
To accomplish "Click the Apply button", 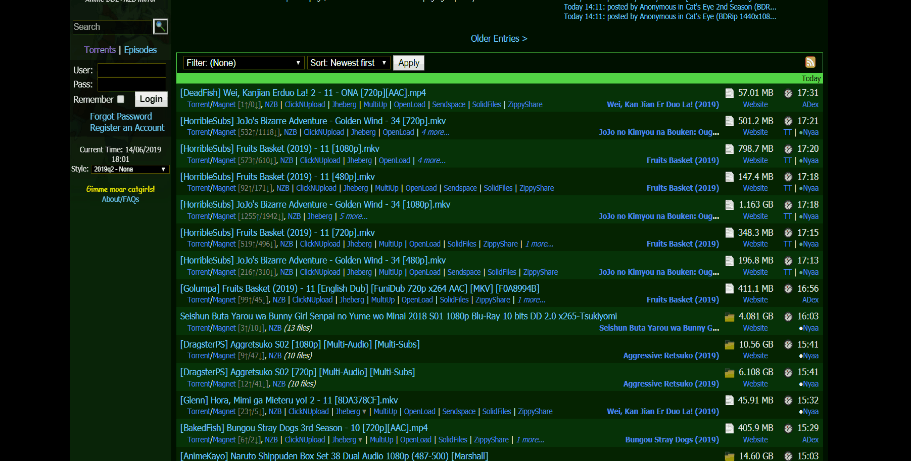I will pyautogui.click(x=408, y=63).
